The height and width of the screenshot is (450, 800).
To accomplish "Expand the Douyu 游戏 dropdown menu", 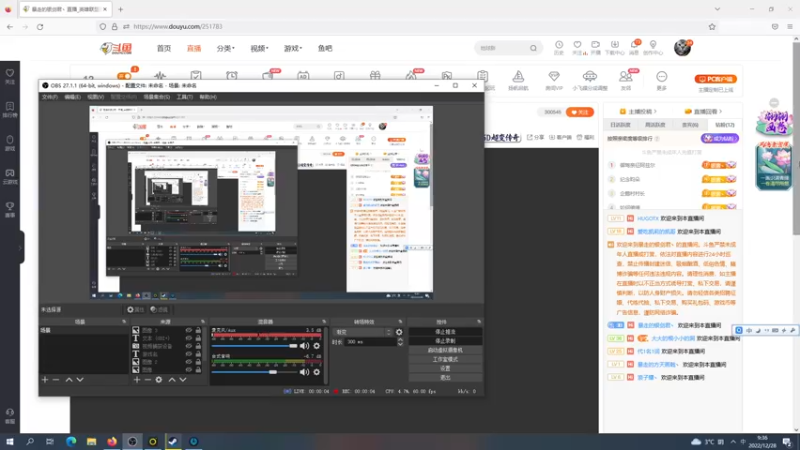I will pyautogui.click(x=293, y=48).
